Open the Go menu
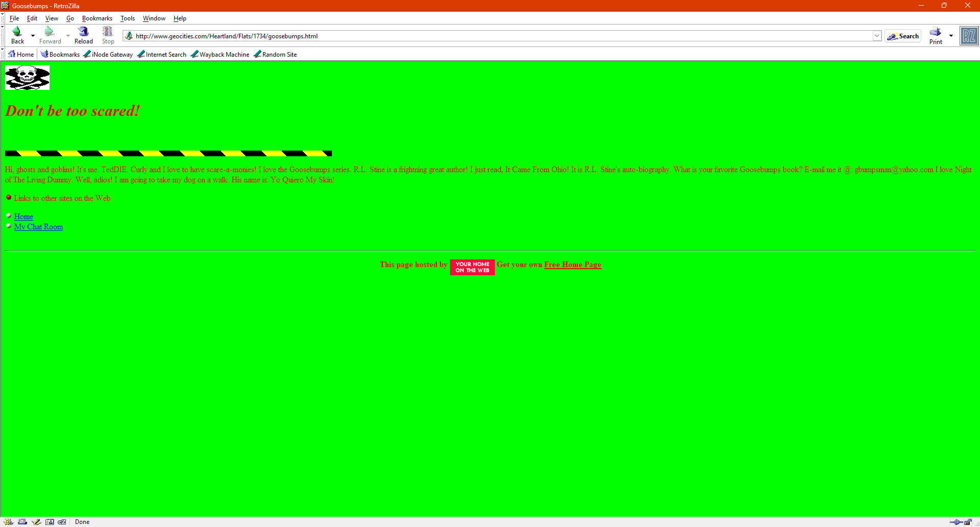This screenshot has width=980, height=527. (x=70, y=18)
